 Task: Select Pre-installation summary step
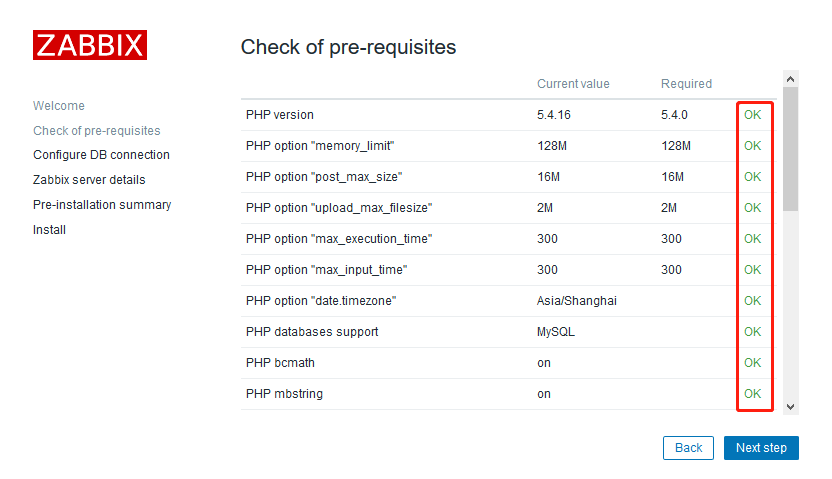click(102, 205)
